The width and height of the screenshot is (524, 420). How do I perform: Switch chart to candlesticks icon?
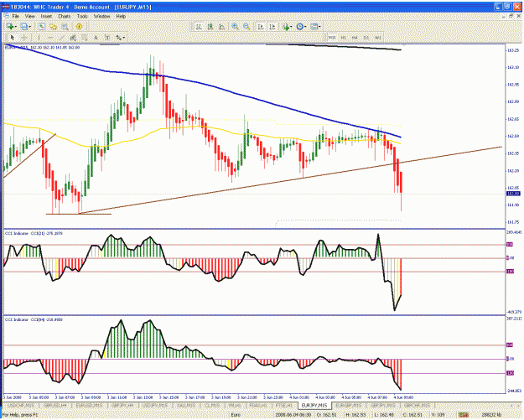[210, 27]
